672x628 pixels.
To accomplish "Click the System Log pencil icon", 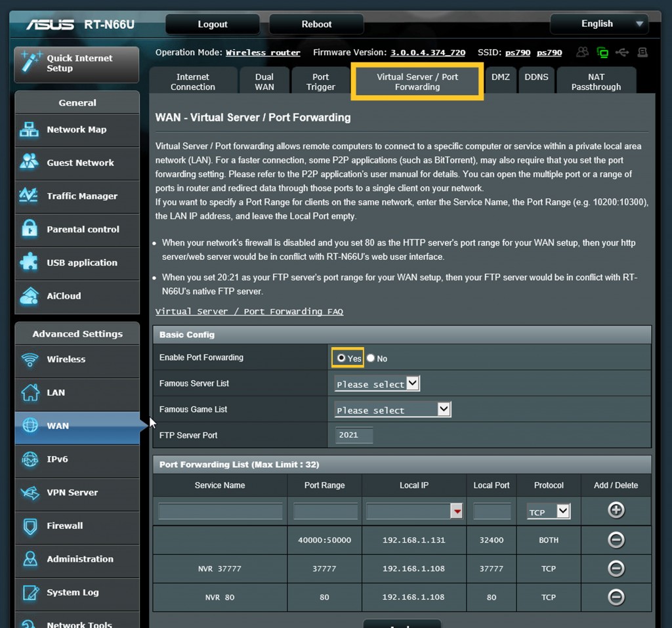I will coord(30,593).
